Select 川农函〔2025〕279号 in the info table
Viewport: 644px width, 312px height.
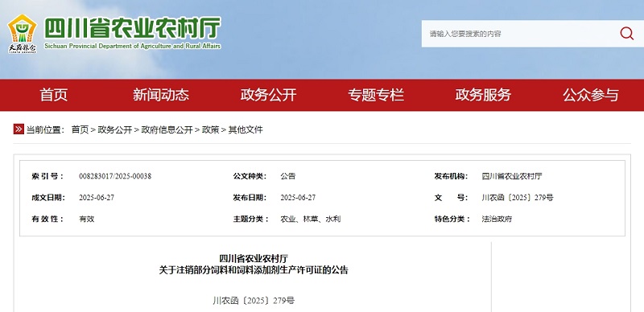point(518,198)
